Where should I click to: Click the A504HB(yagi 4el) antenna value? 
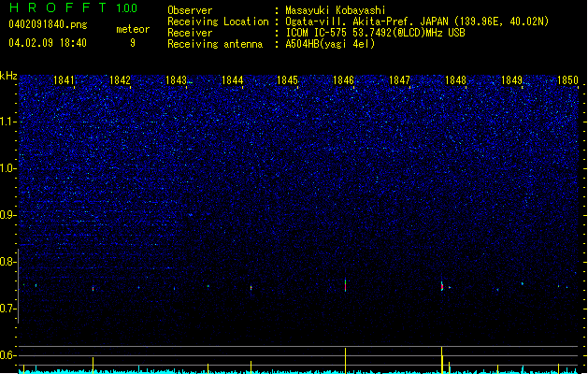click(x=330, y=44)
